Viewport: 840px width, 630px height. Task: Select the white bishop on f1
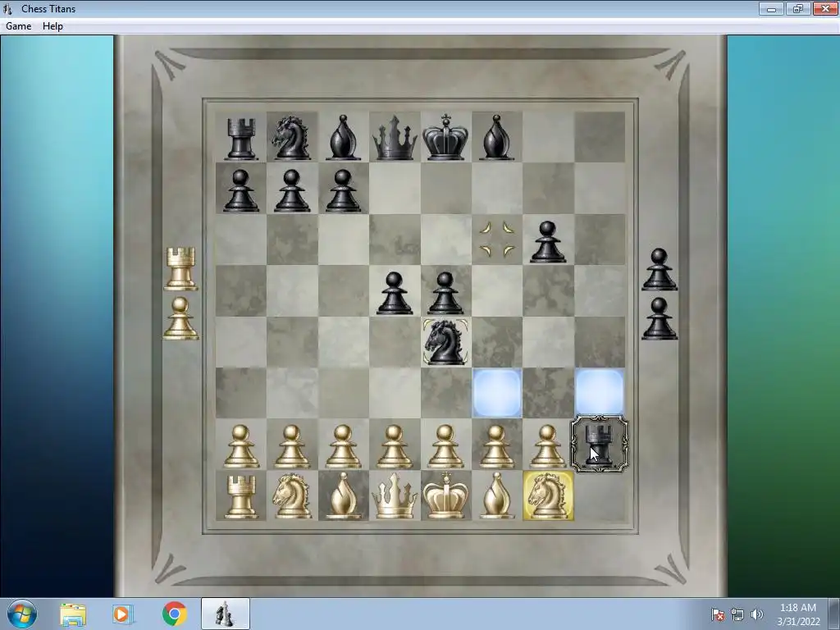pos(496,496)
